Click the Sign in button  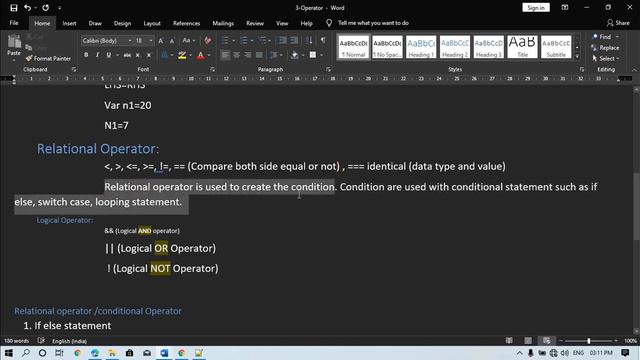click(x=536, y=8)
